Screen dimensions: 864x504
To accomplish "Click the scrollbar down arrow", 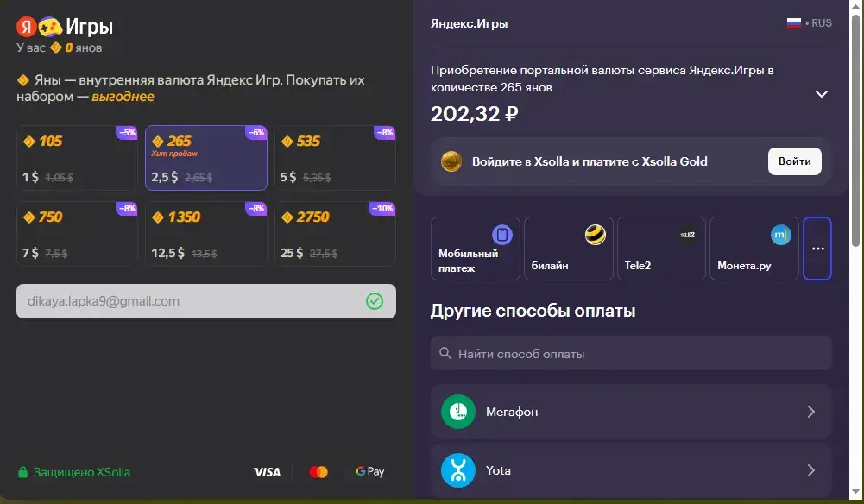I will 855,492.
